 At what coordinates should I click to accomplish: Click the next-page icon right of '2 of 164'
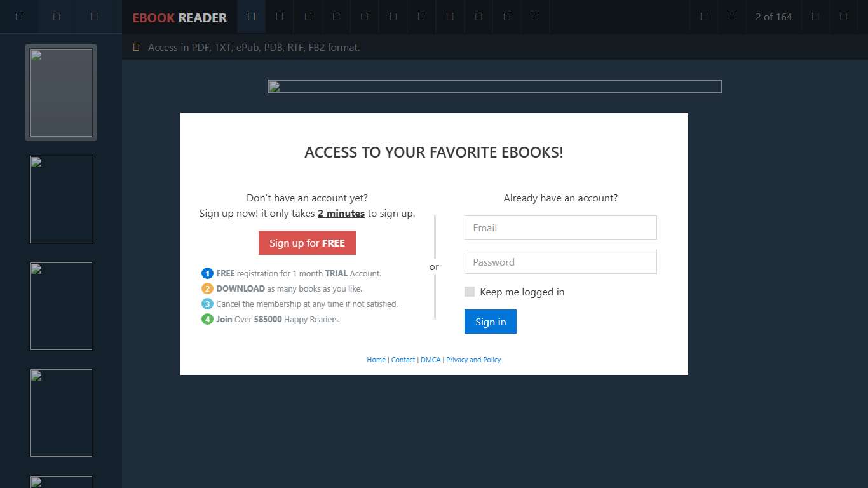click(x=815, y=17)
